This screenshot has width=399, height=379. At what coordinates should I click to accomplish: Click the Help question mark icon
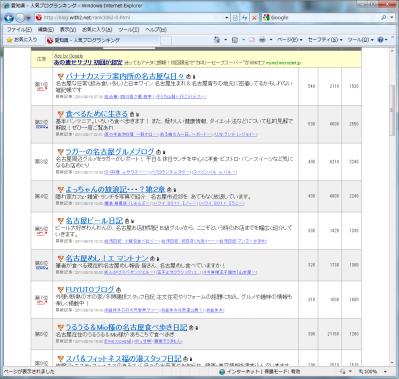381,40
